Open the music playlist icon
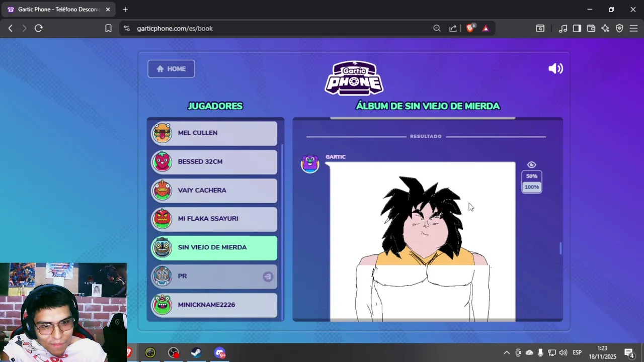The width and height of the screenshot is (644, 362). [x=563, y=29]
